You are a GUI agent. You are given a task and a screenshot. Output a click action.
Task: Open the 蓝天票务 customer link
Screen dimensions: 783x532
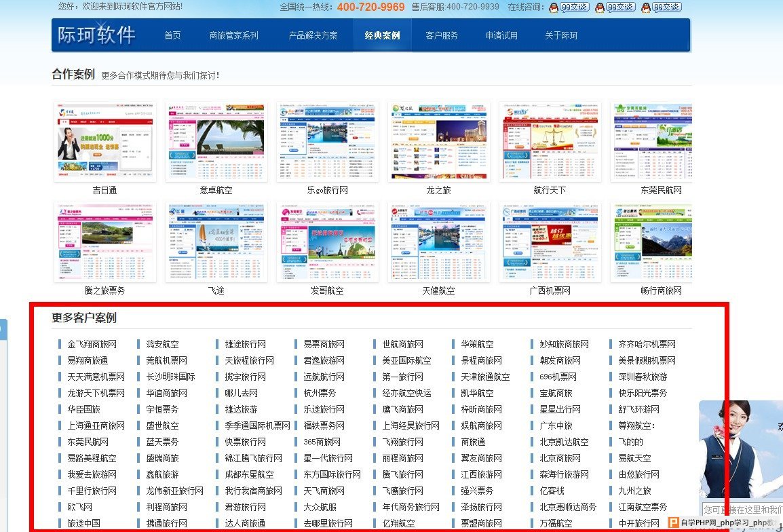pyautogui.click(x=162, y=442)
